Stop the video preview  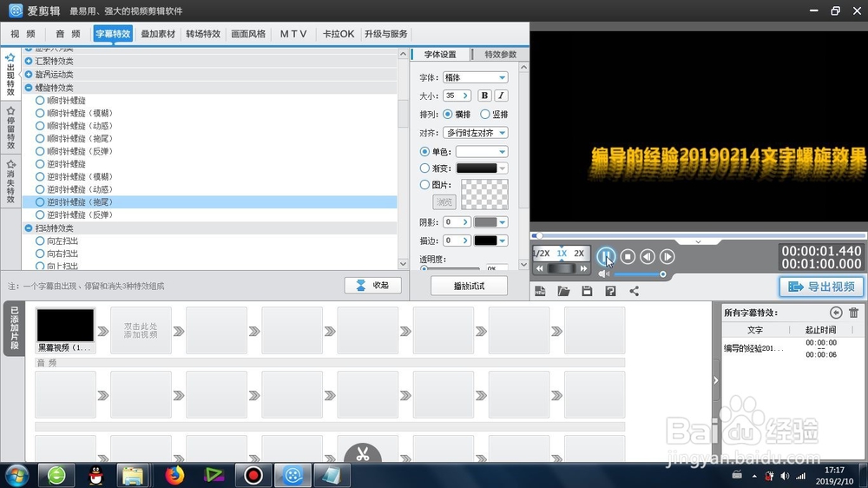628,256
